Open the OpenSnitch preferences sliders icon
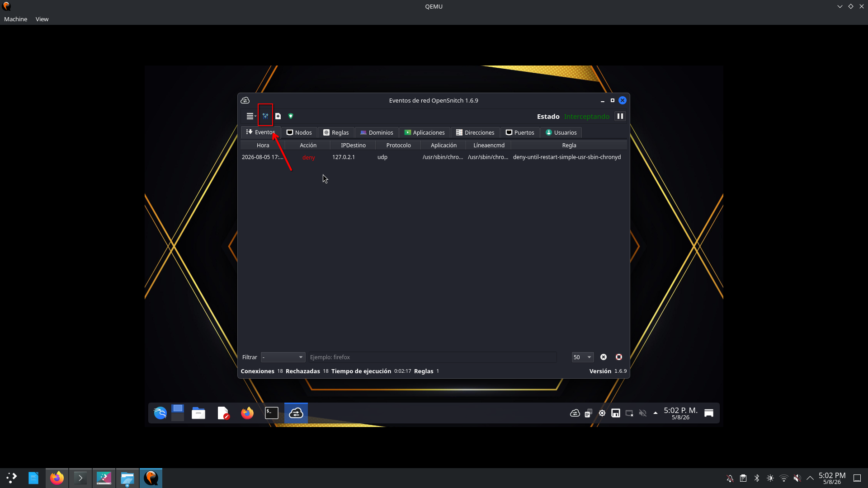Viewport: 868px width, 488px height. click(x=265, y=116)
